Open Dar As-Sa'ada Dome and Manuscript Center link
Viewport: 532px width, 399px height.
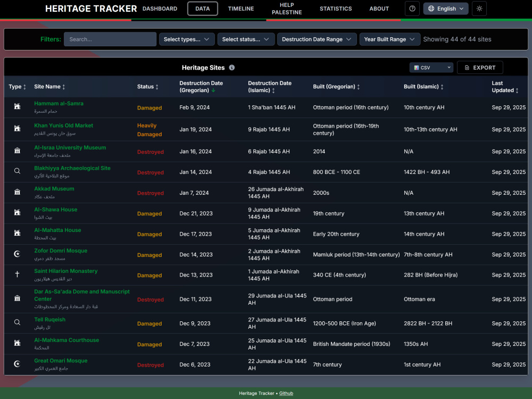(82, 295)
